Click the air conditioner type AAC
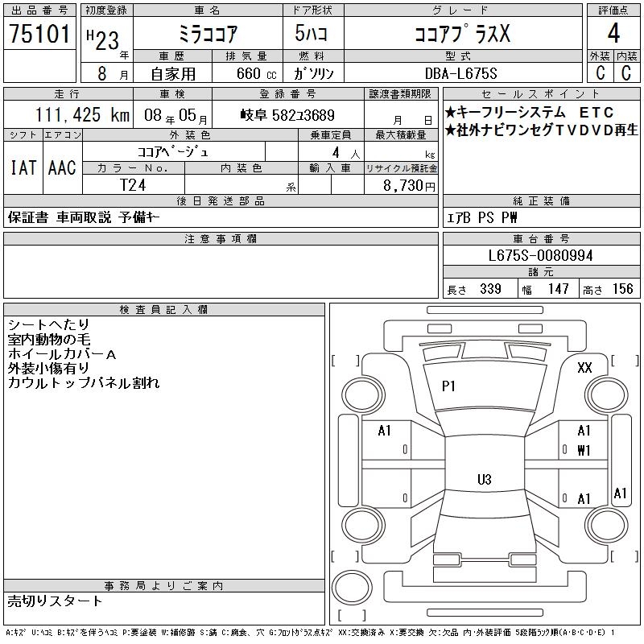644x644 pixels. coord(62,167)
